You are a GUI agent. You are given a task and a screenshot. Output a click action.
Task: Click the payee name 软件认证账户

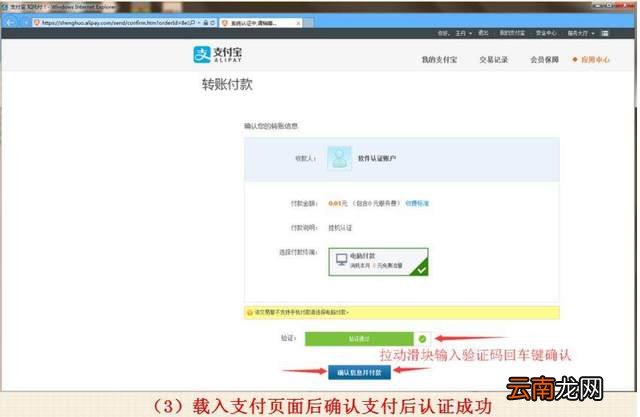point(377,158)
